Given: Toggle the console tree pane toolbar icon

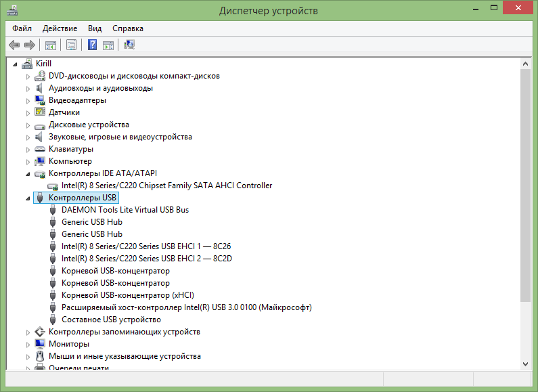Looking at the screenshot, I should click(x=51, y=45).
